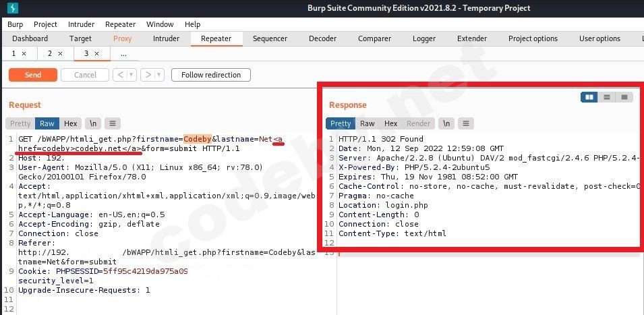
Task: Select Repeater sub-tab 3
Action: [87, 53]
